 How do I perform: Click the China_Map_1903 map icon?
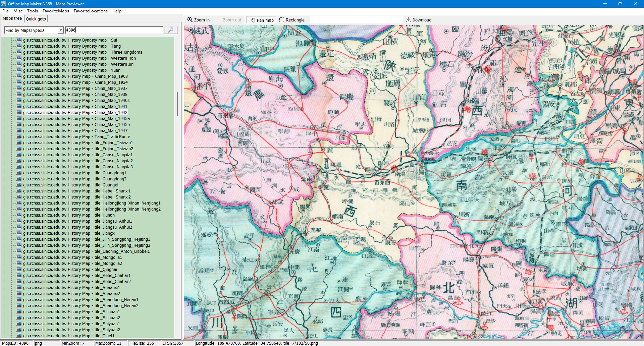(19, 76)
